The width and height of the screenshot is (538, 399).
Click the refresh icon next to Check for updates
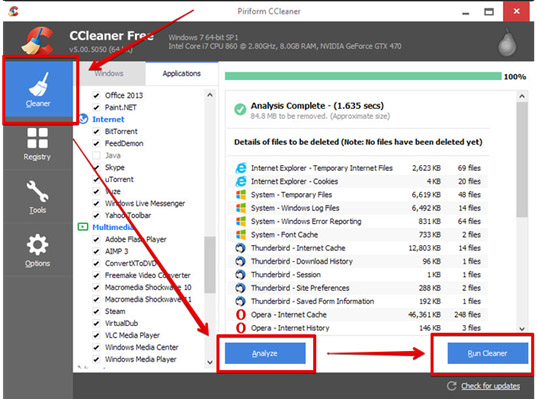pyautogui.click(x=452, y=386)
